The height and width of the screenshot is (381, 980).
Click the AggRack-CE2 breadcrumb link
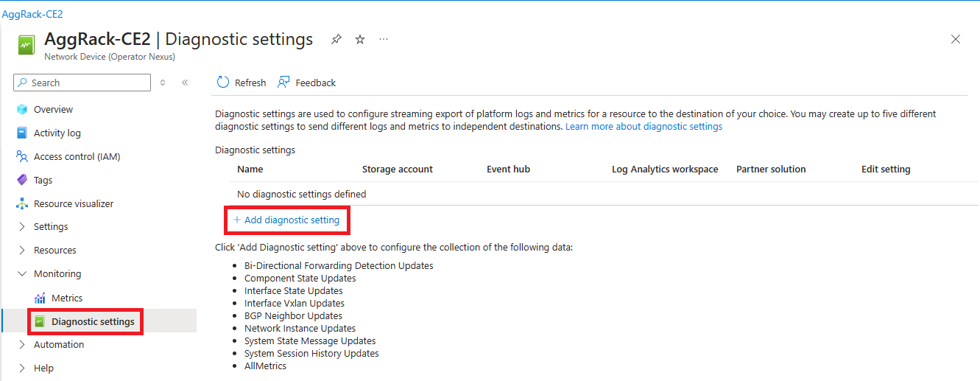[32, 14]
